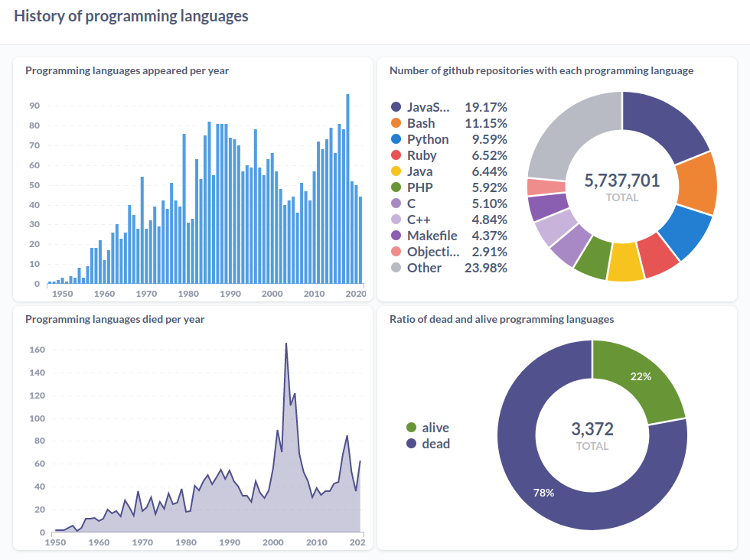The height and width of the screenshot is (560, 750).
Task: Click the 9.59% percentage value
Action: coord(489,139)
